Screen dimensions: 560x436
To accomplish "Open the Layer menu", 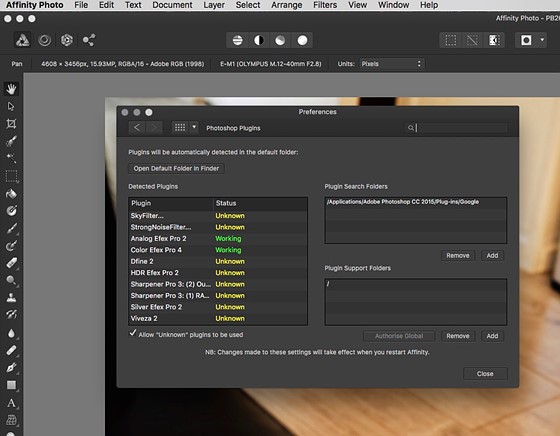I will pyautogui.click(x=214, y=5).
